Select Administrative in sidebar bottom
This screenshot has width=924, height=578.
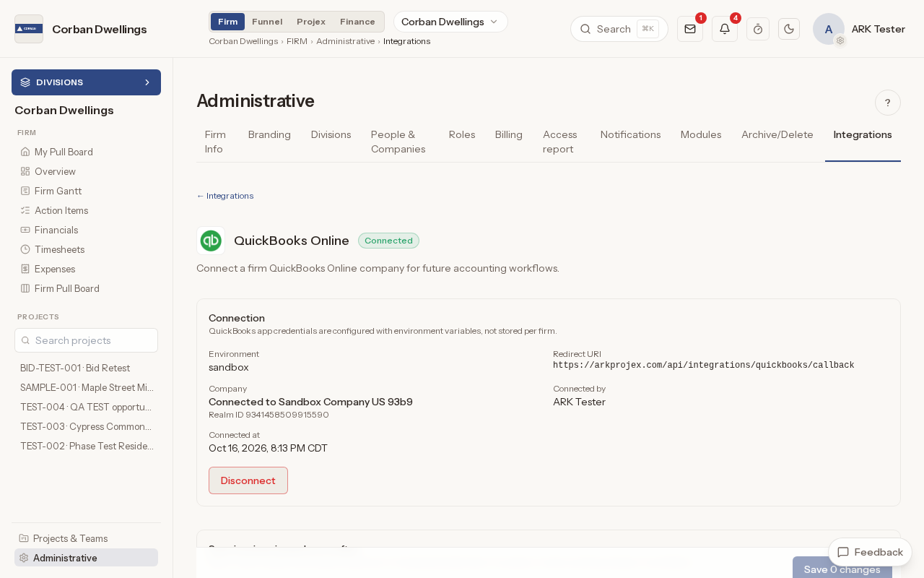click(86, 558)
